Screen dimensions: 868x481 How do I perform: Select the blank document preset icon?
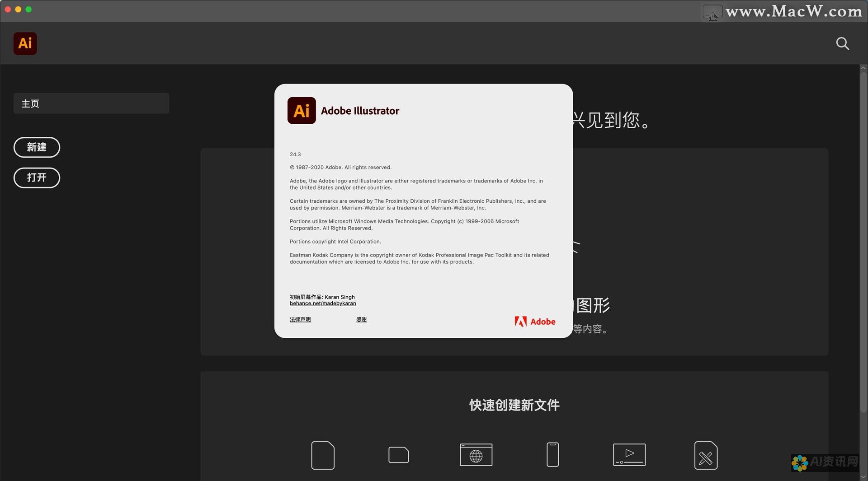coord(323,455)
